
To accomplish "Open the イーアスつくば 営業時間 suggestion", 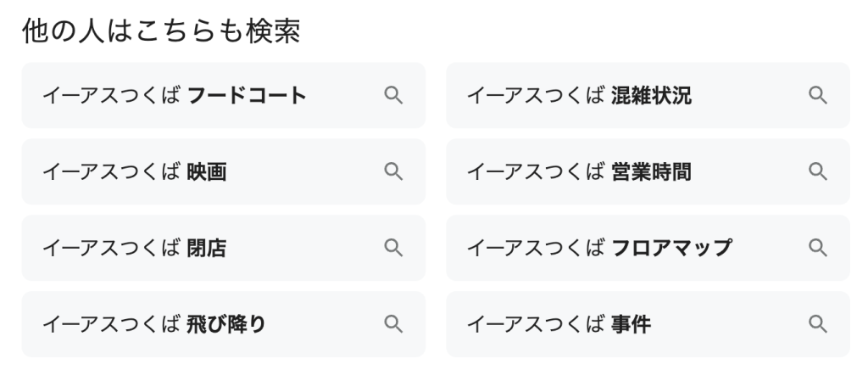I will [x=579, y=171].
